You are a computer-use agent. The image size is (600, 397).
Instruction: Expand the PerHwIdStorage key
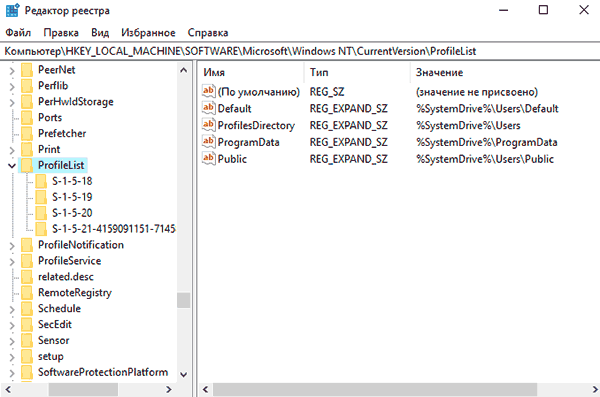point(12,103)
